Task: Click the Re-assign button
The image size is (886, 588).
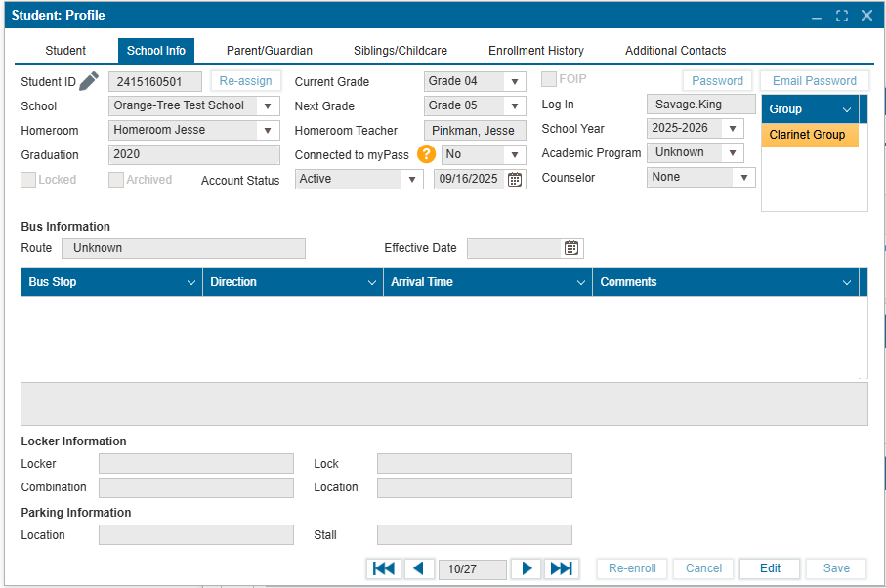Action: click(245, 81)
